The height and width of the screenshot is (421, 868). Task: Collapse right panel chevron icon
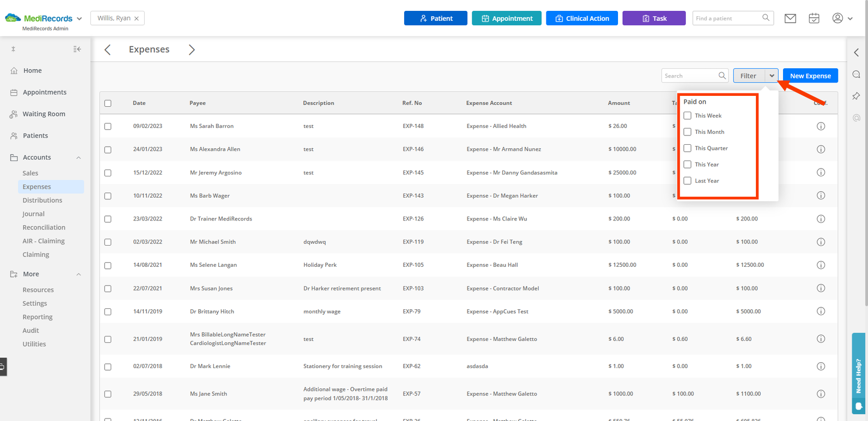click(x=857, y=52)
